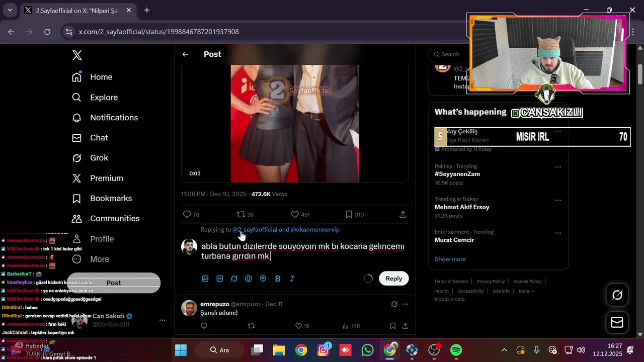Like the post with 451 likes
The height and width of the screenshot is (362, 644).
[295, 214]
